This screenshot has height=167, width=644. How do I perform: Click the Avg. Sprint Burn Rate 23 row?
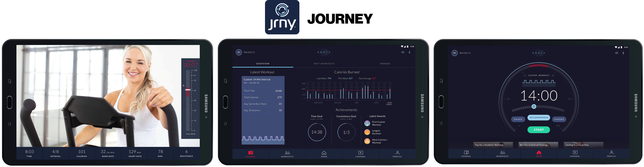click(x=263, y=104)
